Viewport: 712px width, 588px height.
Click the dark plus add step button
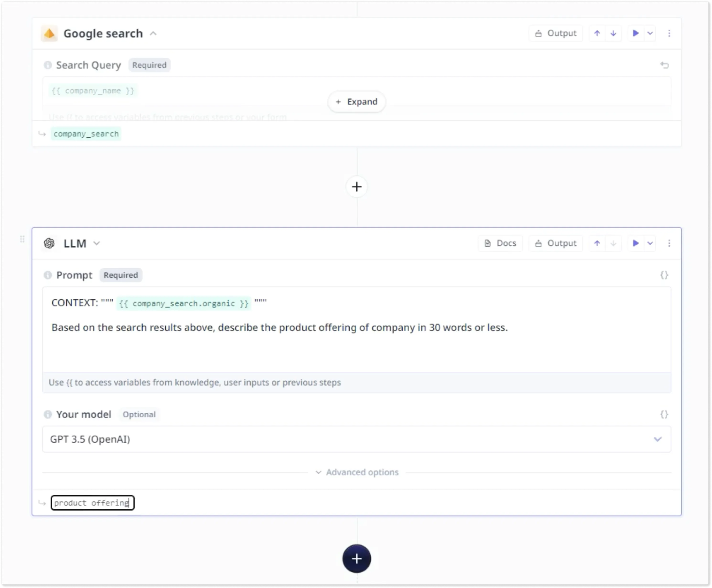click(357, 559)
